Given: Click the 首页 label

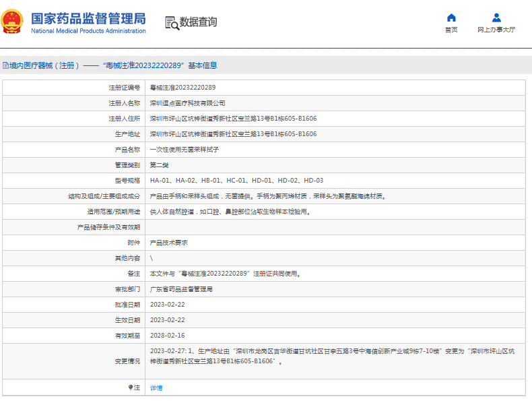Looking at the screenshot, I should pos(451,30).
